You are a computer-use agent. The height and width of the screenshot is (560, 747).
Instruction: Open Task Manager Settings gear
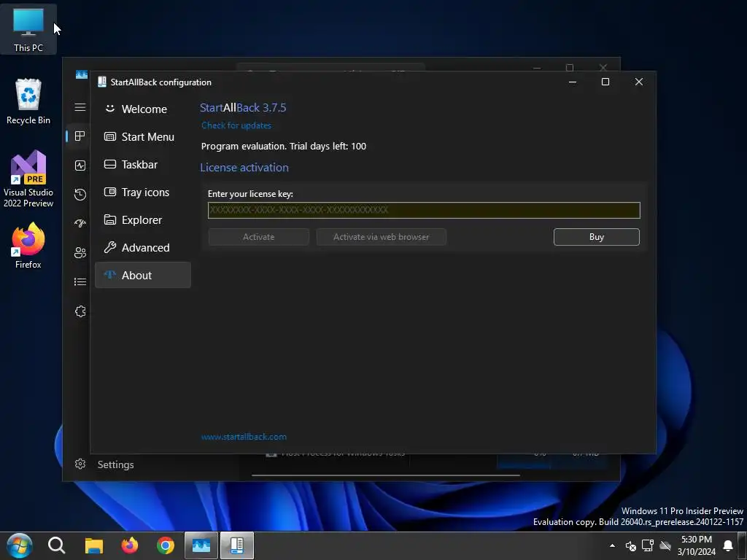pos(80,464)
